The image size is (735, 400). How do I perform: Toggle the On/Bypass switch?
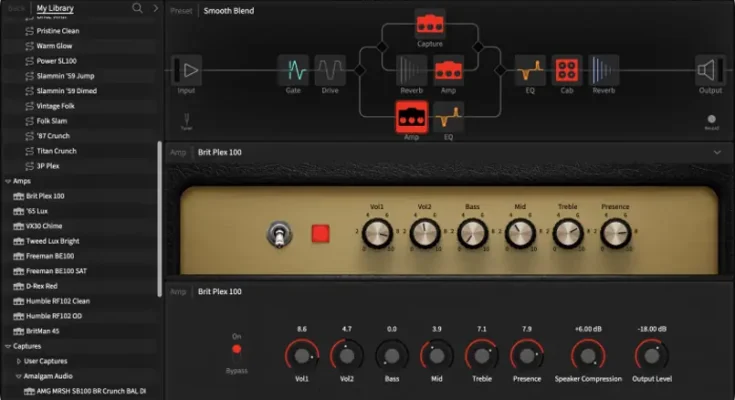coord(237,349)
